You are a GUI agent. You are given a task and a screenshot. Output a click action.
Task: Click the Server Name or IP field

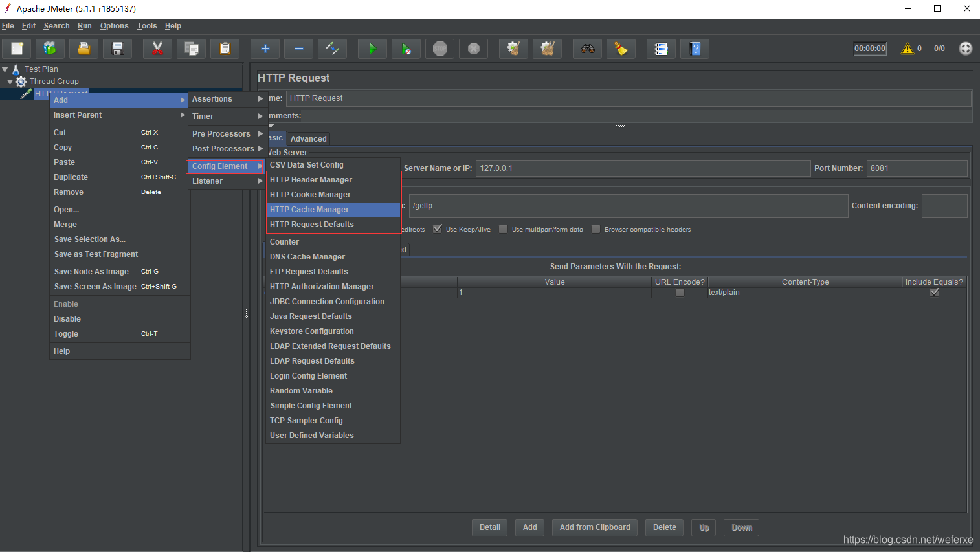pos(643,168)
